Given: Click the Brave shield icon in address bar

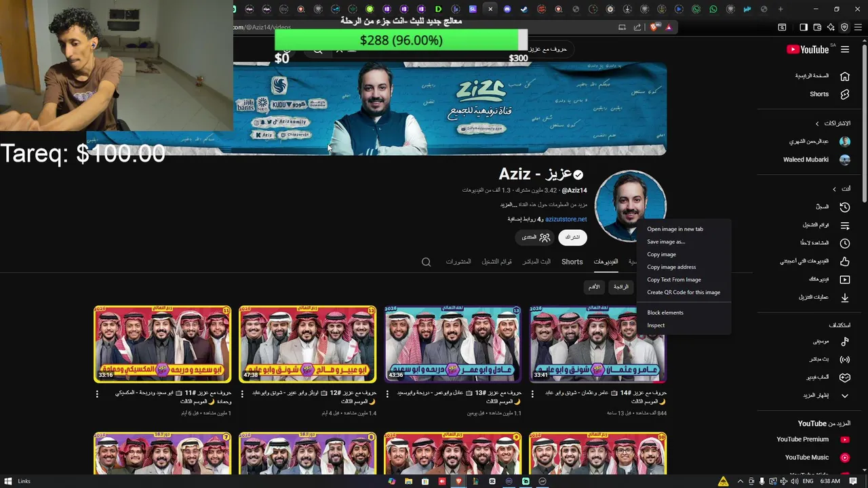Looking at the screenshot, I should click(654, 27).
